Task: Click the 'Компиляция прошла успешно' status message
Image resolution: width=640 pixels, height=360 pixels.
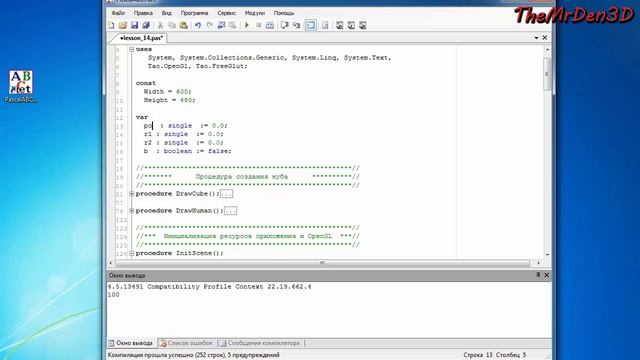Action: pos(193,355)
